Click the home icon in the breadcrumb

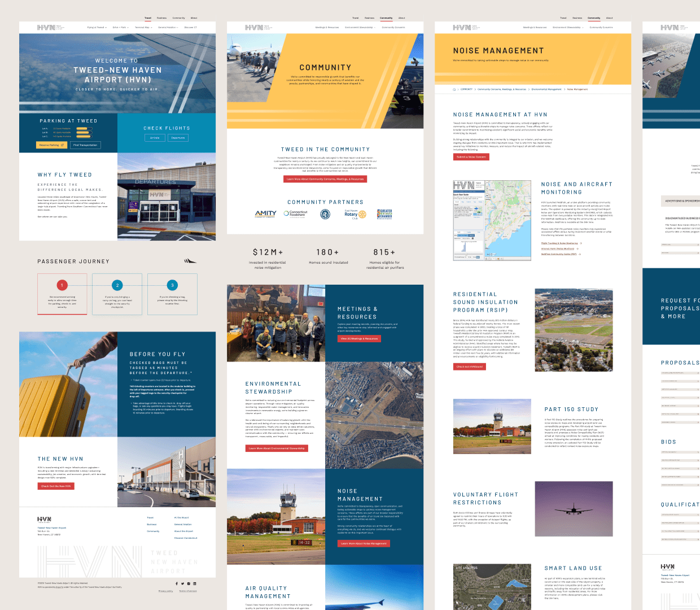(x=454, y=89)
